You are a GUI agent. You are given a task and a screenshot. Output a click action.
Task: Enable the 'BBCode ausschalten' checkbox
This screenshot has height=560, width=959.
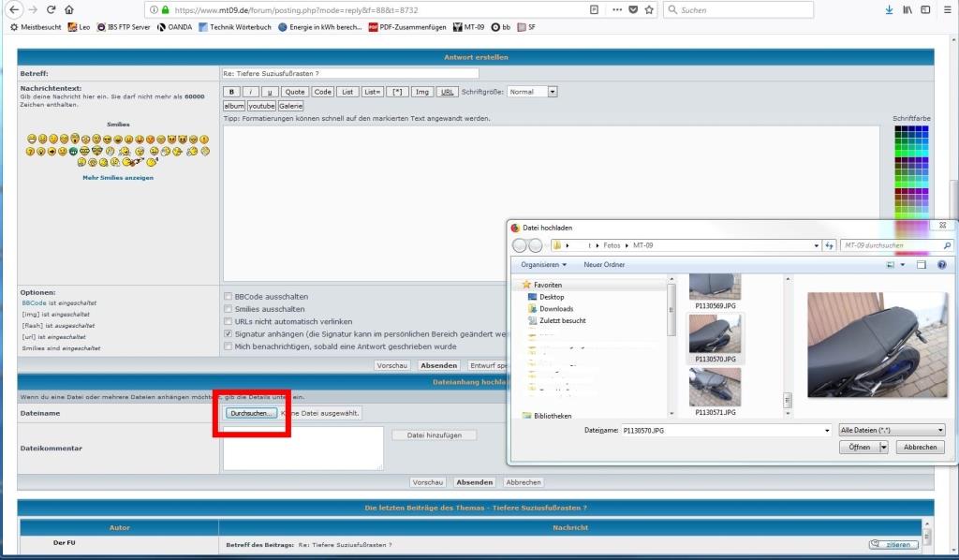tap(228, 297)
